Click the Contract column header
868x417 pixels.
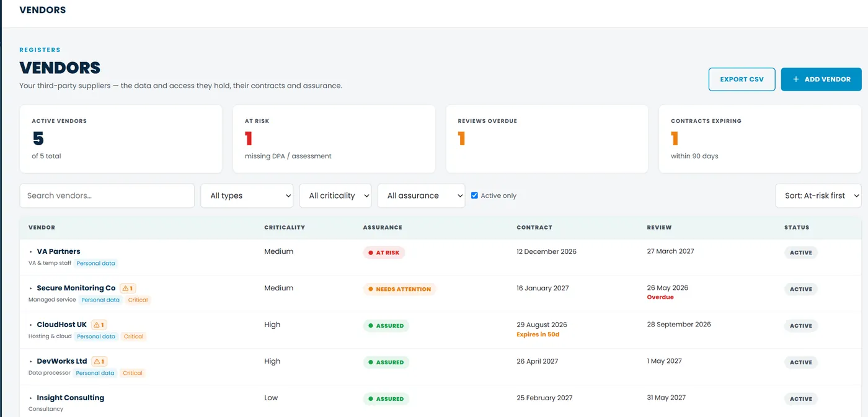534,228
